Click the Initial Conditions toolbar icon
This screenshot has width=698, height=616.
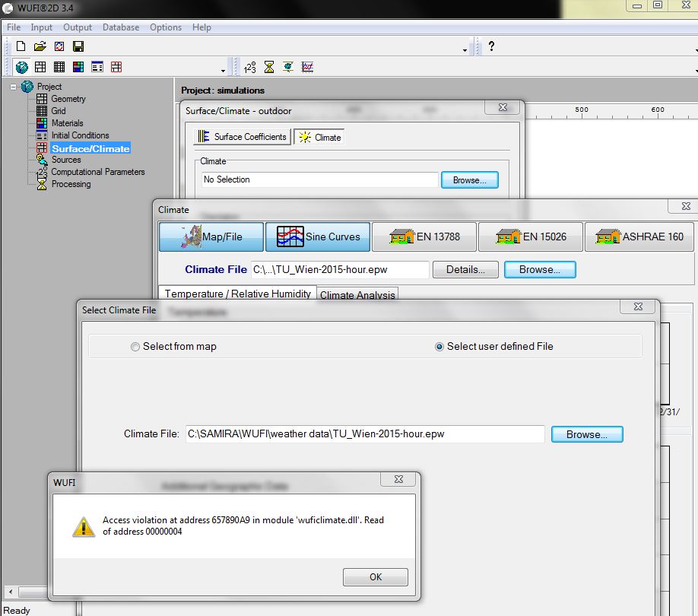tap(97, 67)
